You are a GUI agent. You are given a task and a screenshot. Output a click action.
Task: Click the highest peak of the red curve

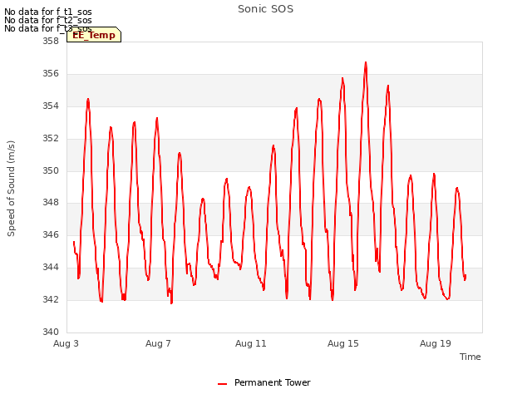pos(366,62)
